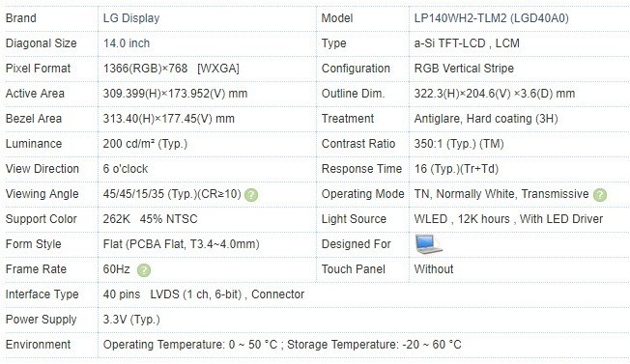Click the model LP140WH2-TLM2 (LGD40A0) text
Screen dimensions: 630x364
point(492,18)
